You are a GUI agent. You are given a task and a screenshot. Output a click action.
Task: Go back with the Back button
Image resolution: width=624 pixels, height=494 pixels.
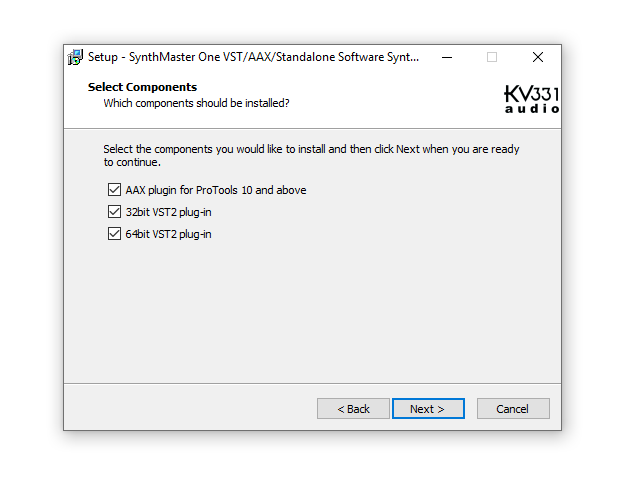[353, 408]
